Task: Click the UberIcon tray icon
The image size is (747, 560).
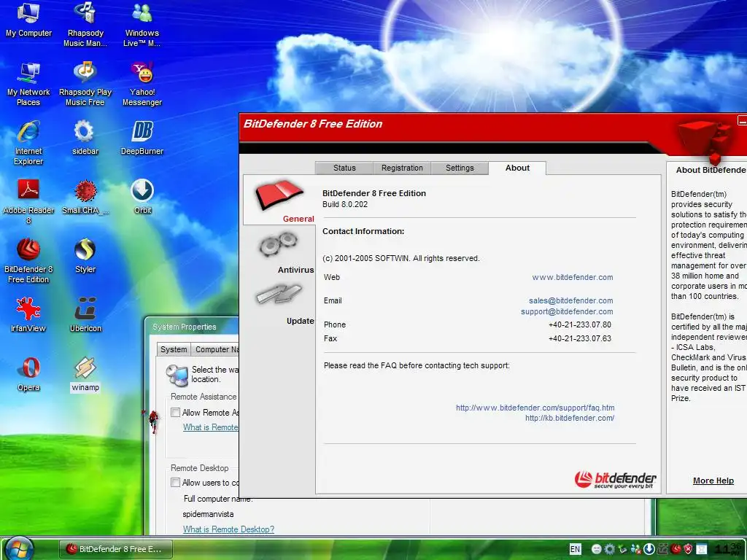Action: (x=662, y=549)
